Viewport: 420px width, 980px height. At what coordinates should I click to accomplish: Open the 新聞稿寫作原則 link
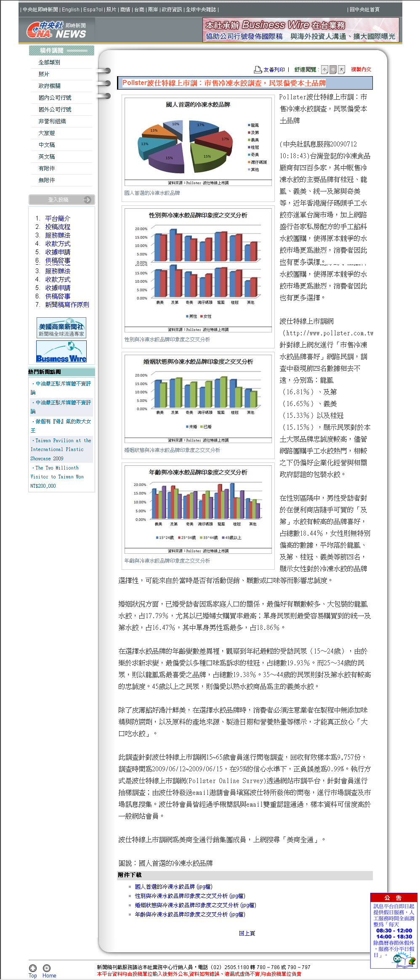pos(67,305)
